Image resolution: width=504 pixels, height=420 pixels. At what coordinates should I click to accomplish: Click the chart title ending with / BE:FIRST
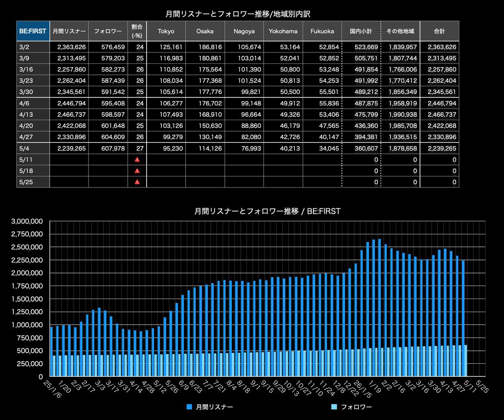pyautogui.click(x=268, y=211)
